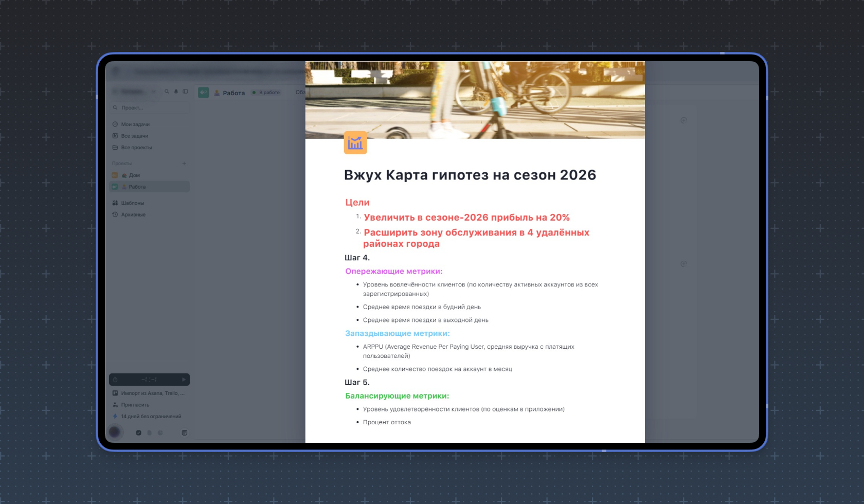Open the 'Дом' project
The height and width of the screenshot is (504, 864).
coord(134,175)
